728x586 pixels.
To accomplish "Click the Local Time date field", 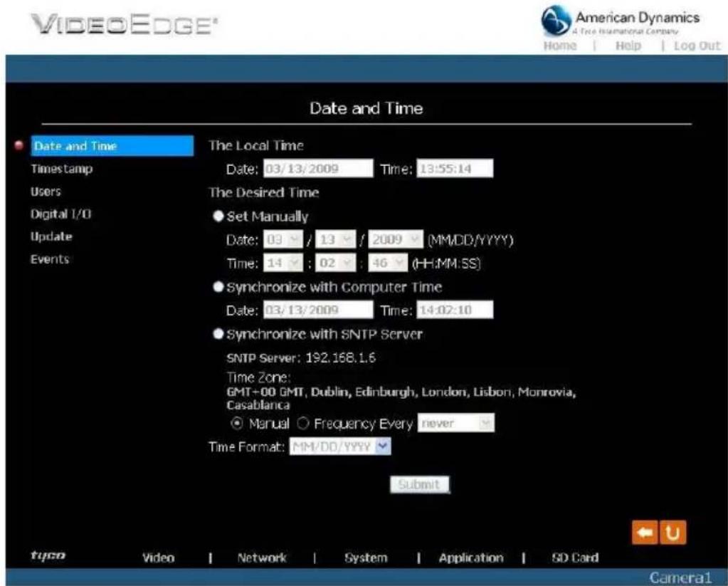I will (x=318, y=169).
